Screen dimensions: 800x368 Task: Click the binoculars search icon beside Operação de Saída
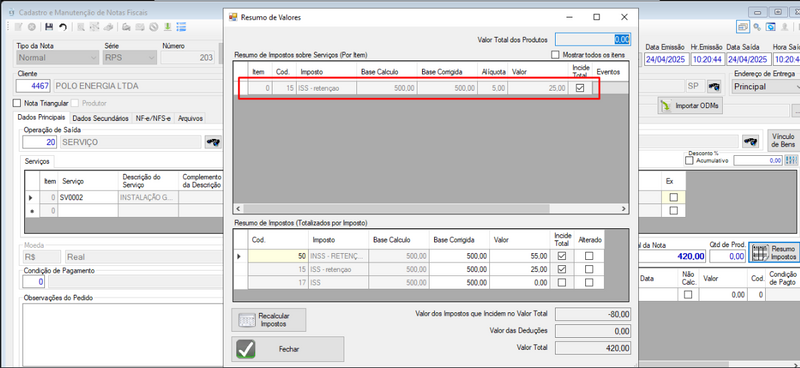point(213,142)
